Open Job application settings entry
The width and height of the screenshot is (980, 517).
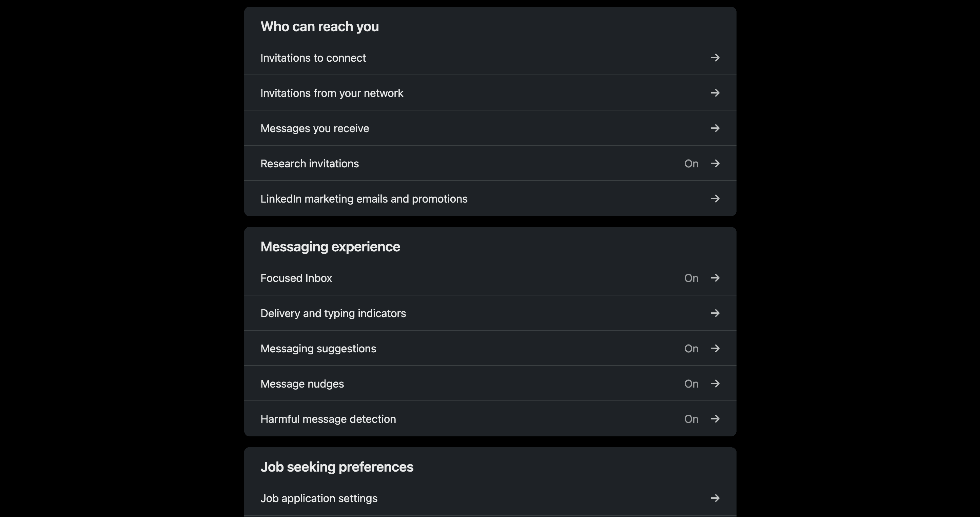[319, 498]
